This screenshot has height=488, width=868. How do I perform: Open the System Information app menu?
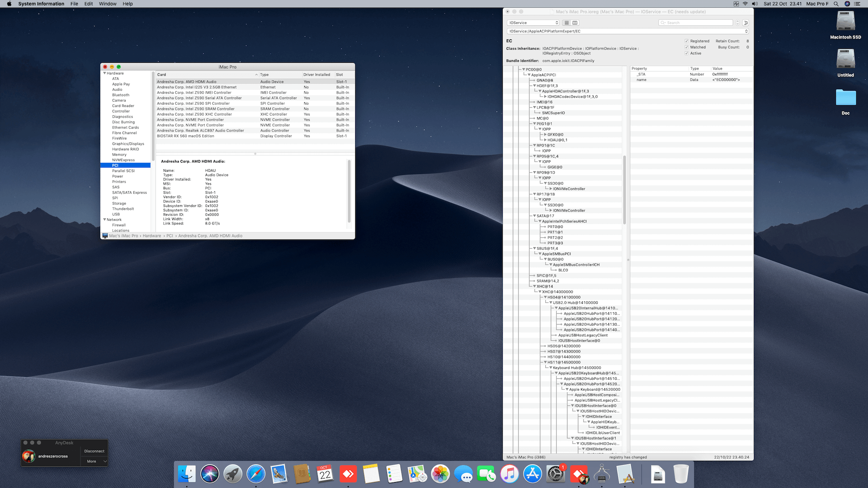coord(41,4)
